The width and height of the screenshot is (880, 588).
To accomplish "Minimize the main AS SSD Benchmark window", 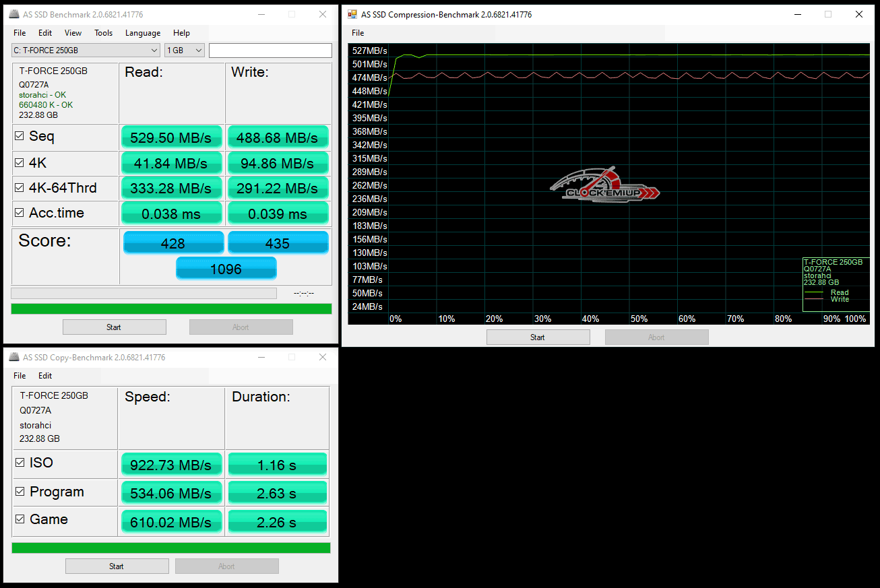I will point(261,15).
